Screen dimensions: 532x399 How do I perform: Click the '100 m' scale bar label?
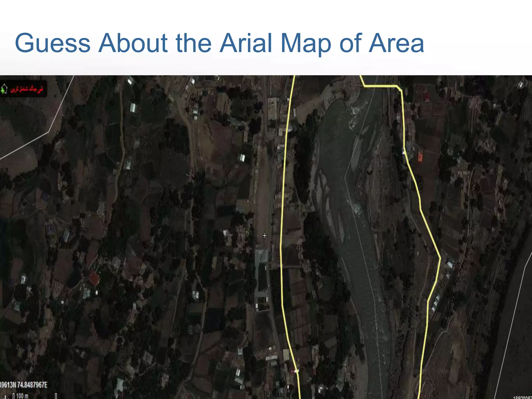coord(22,396)
